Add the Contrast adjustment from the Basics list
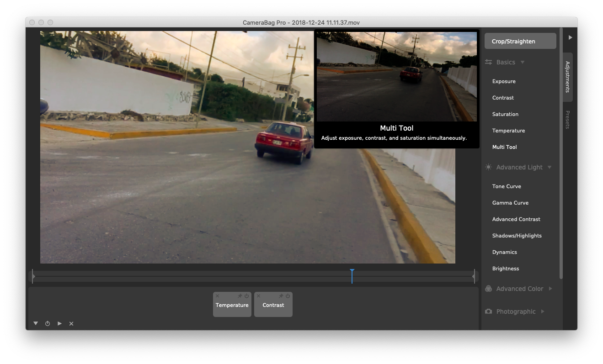The image size is (603, 364). coord(503,98)
